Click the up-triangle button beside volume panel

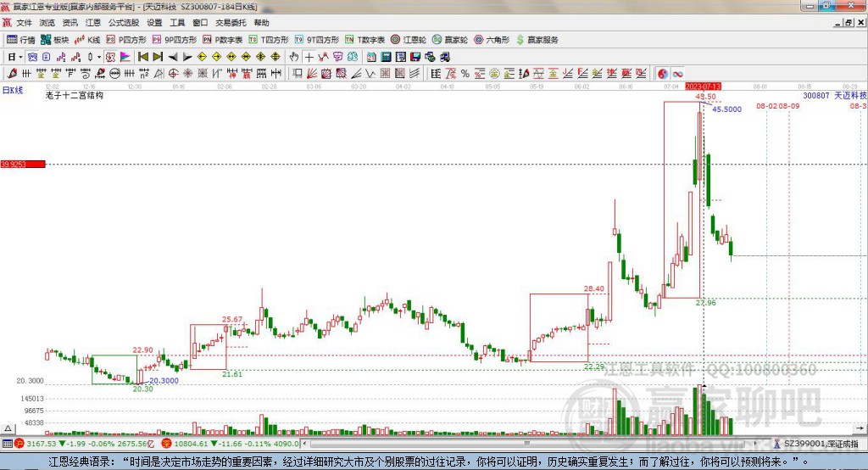click(8, 429)
